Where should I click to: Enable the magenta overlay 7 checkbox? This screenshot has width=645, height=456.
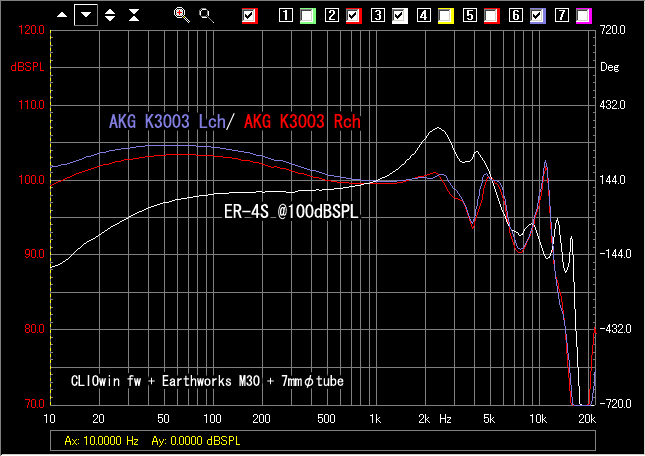(584, 16)
